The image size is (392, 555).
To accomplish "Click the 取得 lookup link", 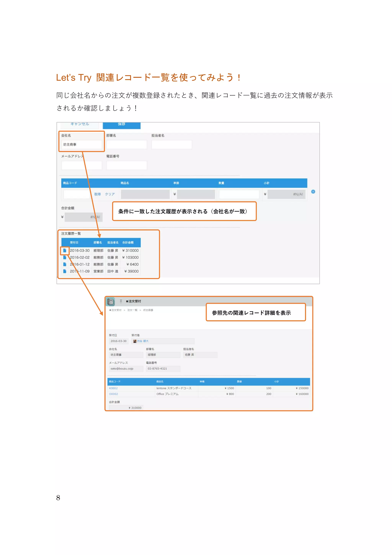I will pyautogui.click(x=97, y=194).
